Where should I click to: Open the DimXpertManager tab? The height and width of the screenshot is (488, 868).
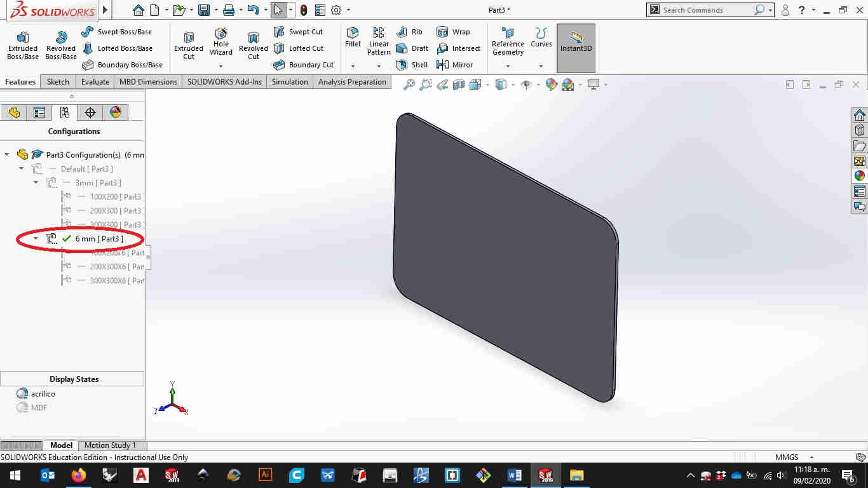pos(90,112)
